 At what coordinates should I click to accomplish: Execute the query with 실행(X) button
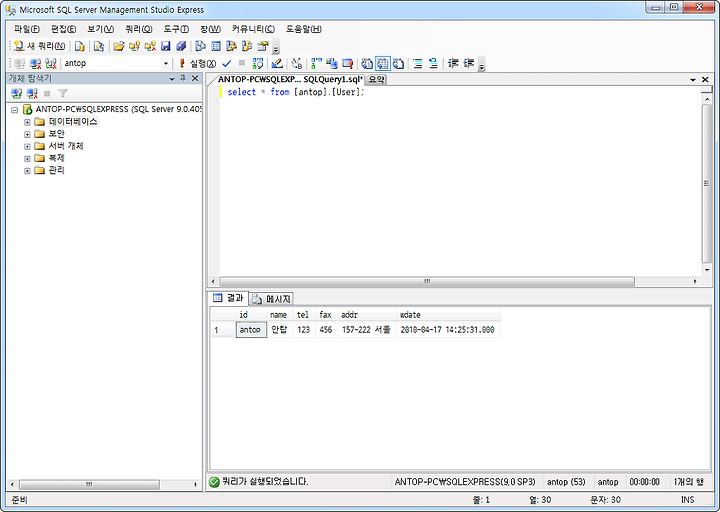point(197,63)
